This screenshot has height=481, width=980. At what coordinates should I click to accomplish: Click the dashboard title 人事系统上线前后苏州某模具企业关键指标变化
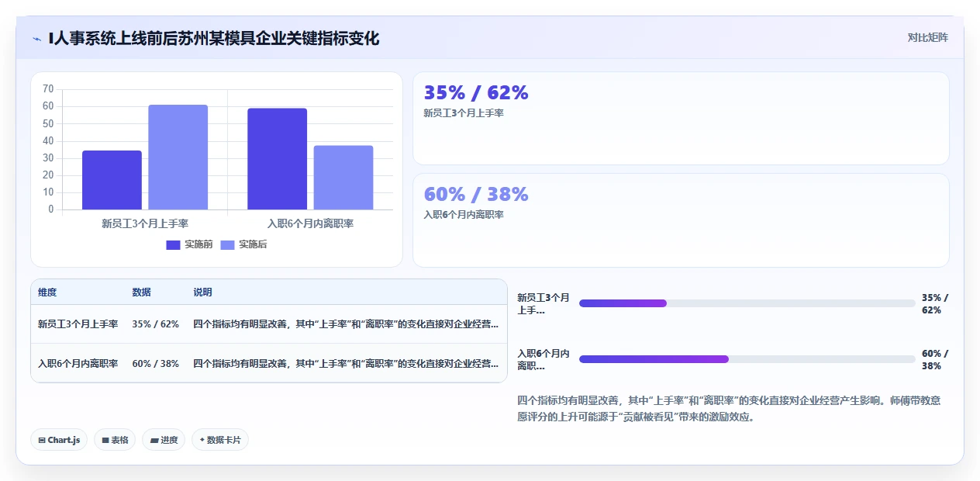pos(214,38)
